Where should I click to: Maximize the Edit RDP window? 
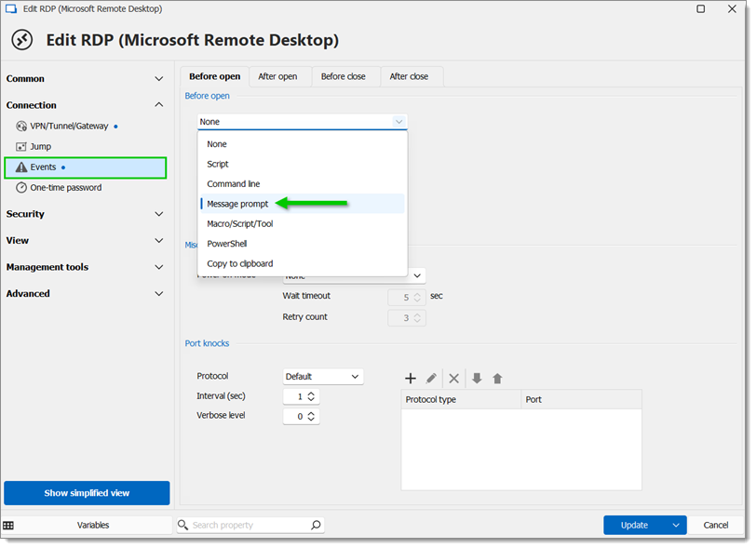click(x=701, y=8)
